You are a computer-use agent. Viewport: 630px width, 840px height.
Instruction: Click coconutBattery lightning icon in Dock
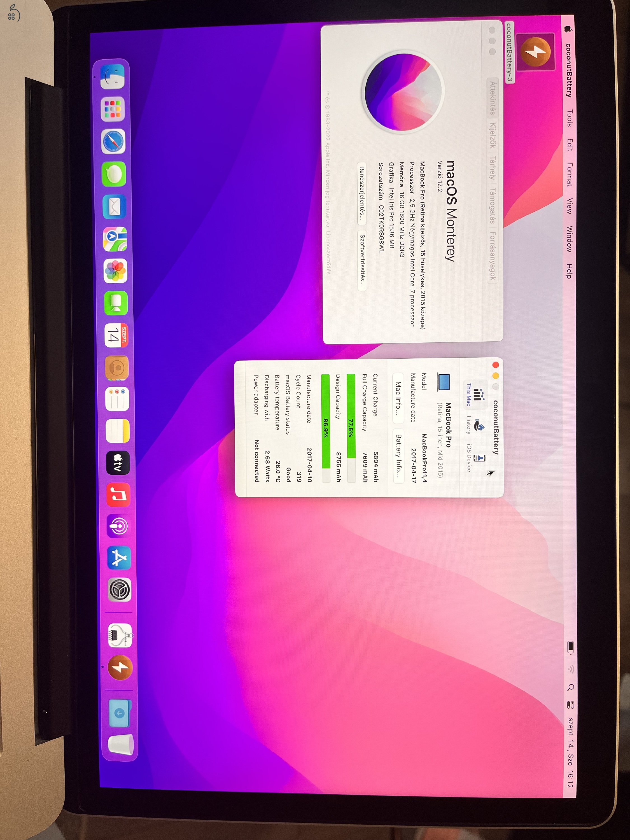pos(121,667)
